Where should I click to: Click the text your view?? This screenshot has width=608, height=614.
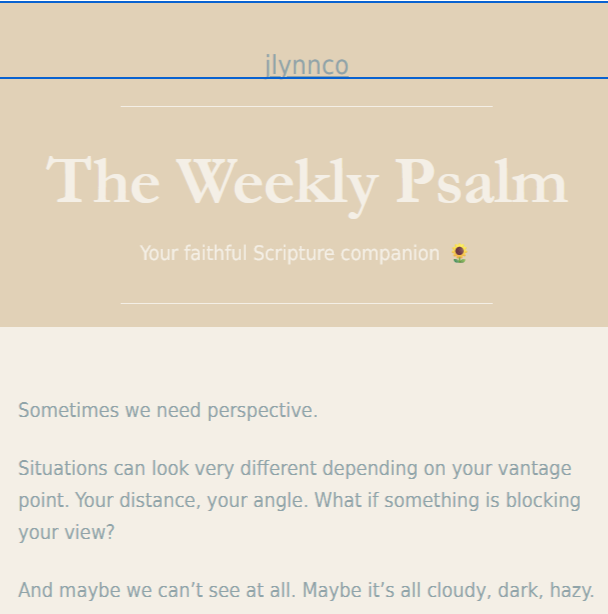pyautogui.click(x=67, y=533)
